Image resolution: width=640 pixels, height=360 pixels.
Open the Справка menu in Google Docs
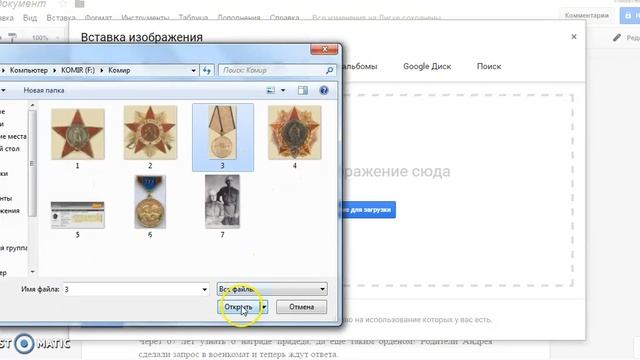point(284,18)
